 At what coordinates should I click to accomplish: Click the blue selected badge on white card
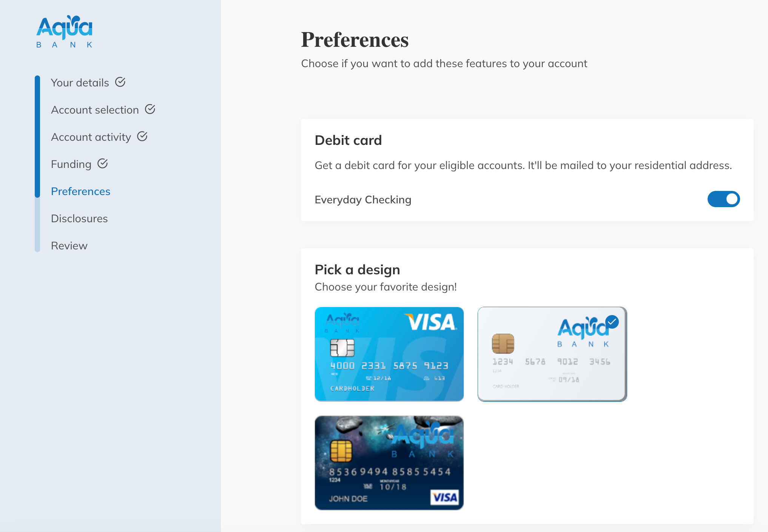612,322
